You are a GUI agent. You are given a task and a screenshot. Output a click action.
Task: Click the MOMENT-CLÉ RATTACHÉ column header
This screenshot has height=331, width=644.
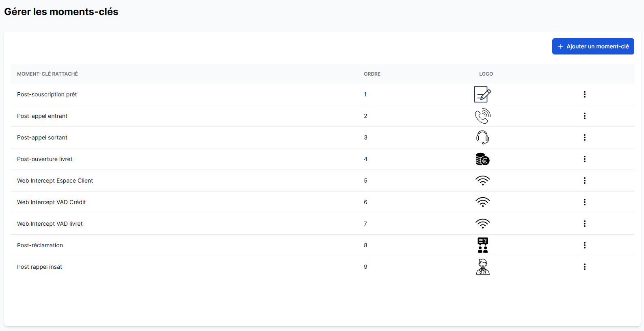[48, 74]
